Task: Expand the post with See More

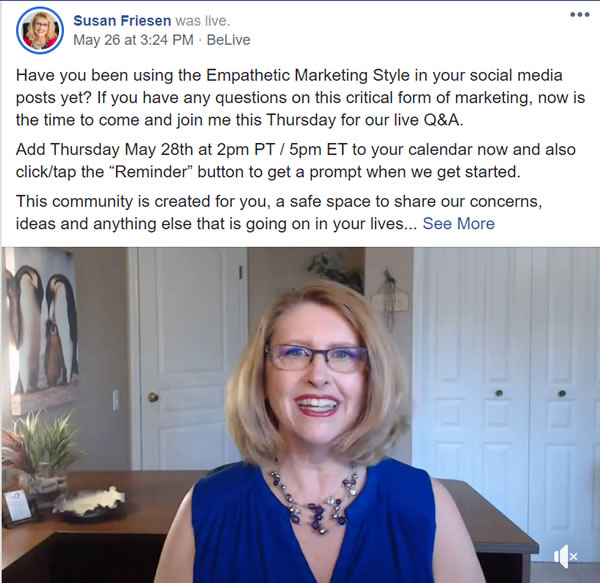Action: pyautogui.click(x=458, y=223)
